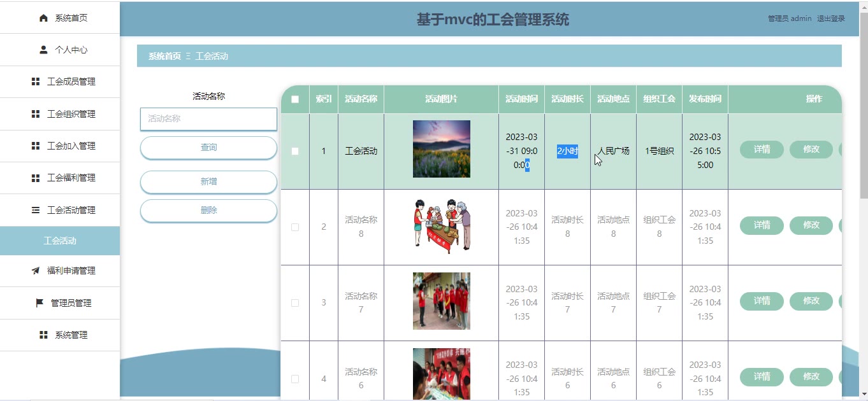Click the grid icon beside 工会成员管理
The width and height of the screenshot is (868, 401).
(x=36, y=81)
